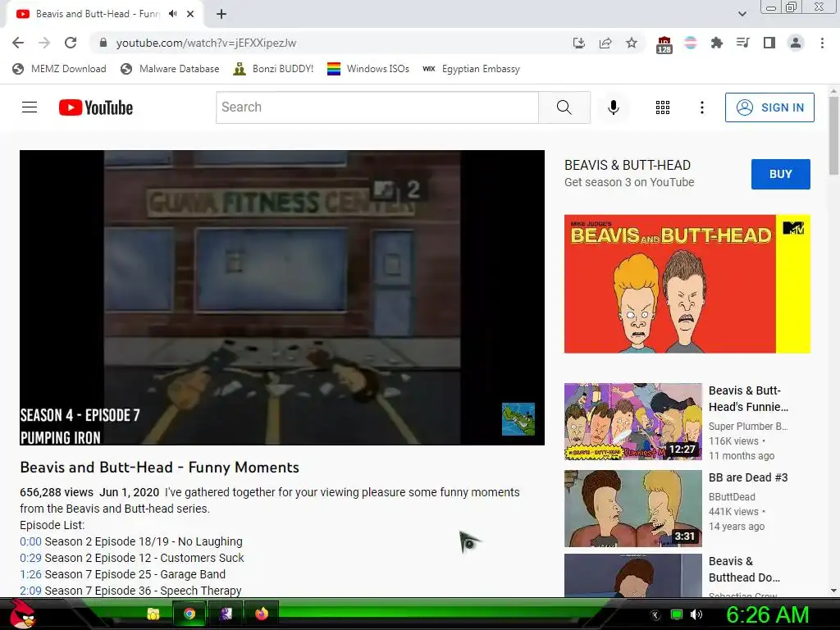
Task: Open the BButtDead channel name
Action: pyautogui.click(x=732, y=496)
